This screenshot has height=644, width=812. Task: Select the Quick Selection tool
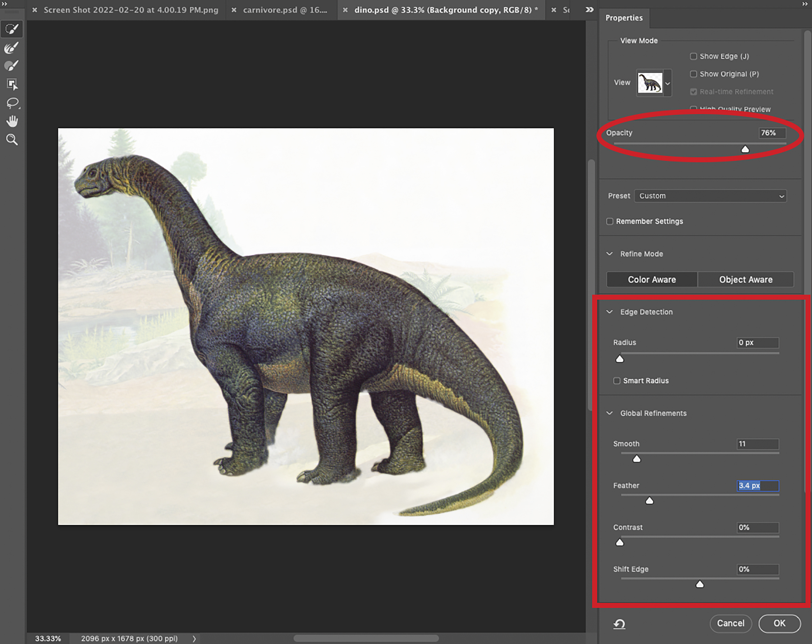[x=12, y=29]
